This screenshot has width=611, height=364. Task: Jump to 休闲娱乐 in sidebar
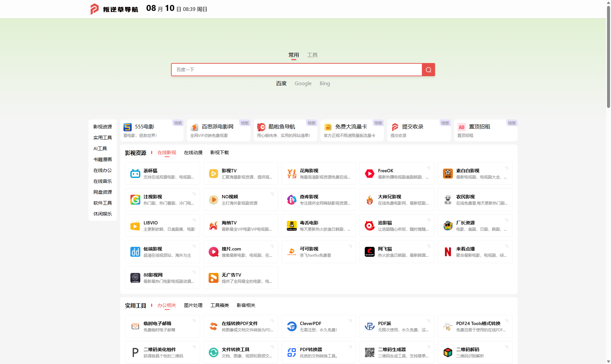(103, 214)
